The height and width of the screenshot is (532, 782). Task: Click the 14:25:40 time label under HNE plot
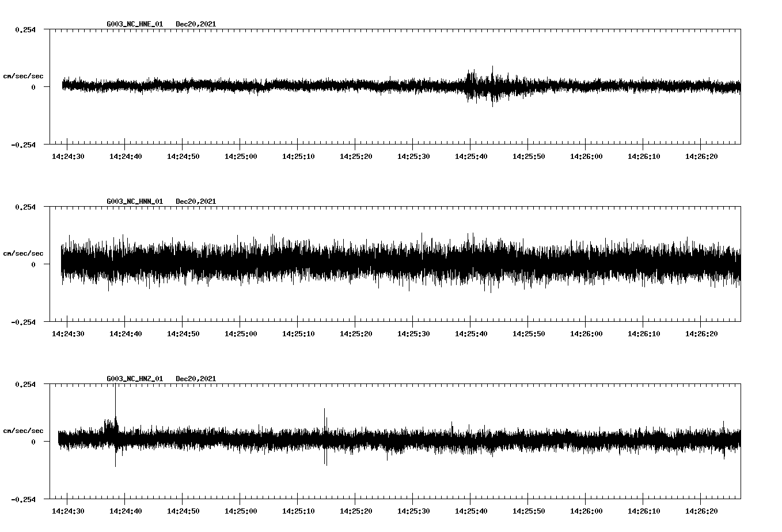click(x=471, y=156)
